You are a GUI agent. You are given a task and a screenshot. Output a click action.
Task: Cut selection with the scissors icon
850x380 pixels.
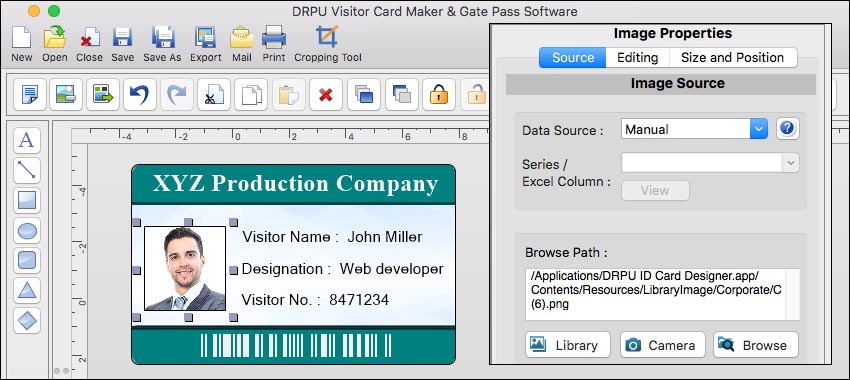(x=214, y=95)
